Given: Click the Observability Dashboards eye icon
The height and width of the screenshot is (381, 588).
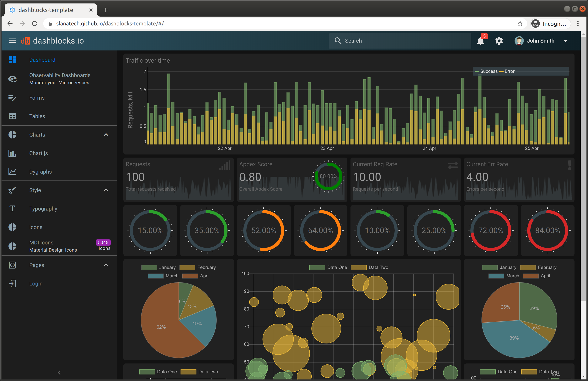Looking at the screenshot, I should (x=12, y=79).
